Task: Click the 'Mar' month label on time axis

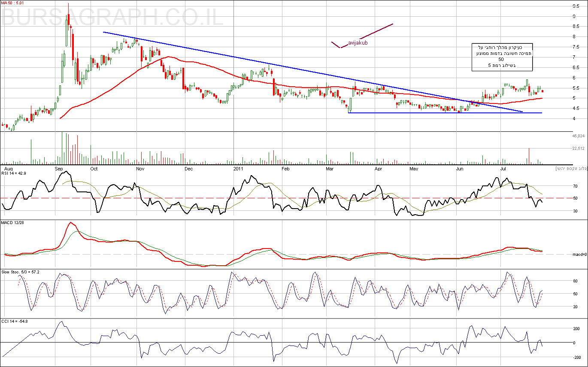Action: coord(330,169)
